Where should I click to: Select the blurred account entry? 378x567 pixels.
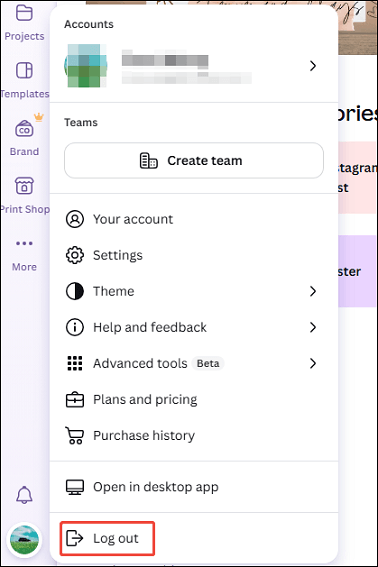[194, 66]
